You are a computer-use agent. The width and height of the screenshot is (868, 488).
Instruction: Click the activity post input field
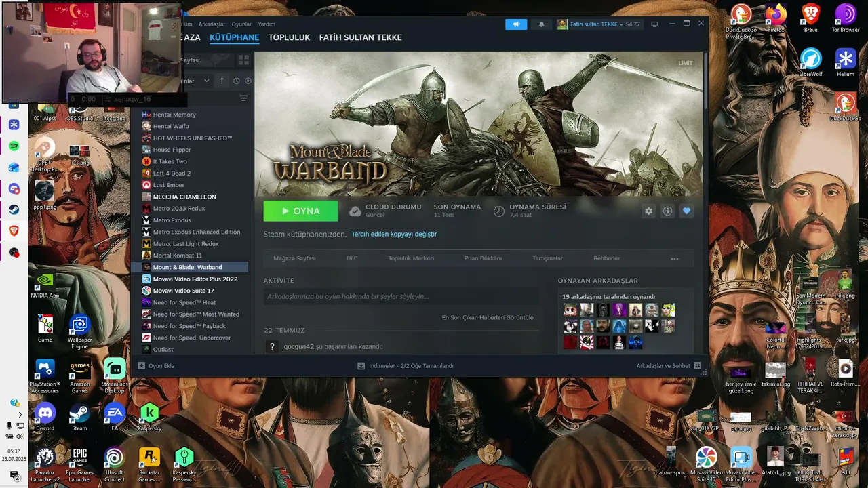coord(401,296)
